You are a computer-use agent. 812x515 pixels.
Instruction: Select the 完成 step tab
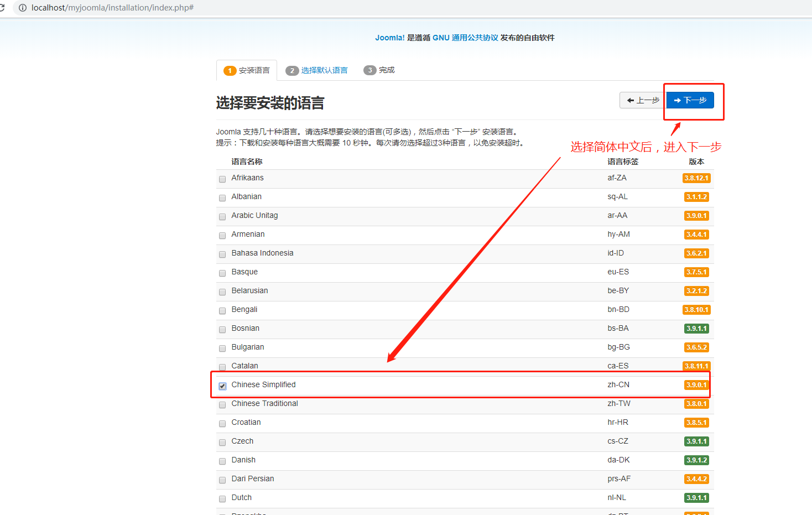tap(379, 70)
